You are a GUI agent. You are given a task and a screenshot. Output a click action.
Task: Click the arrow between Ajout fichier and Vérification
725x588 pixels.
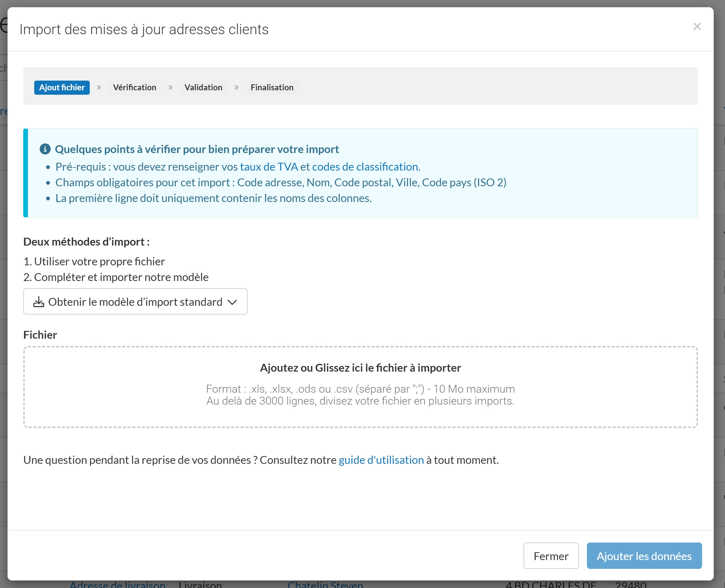tap(99, 87)
